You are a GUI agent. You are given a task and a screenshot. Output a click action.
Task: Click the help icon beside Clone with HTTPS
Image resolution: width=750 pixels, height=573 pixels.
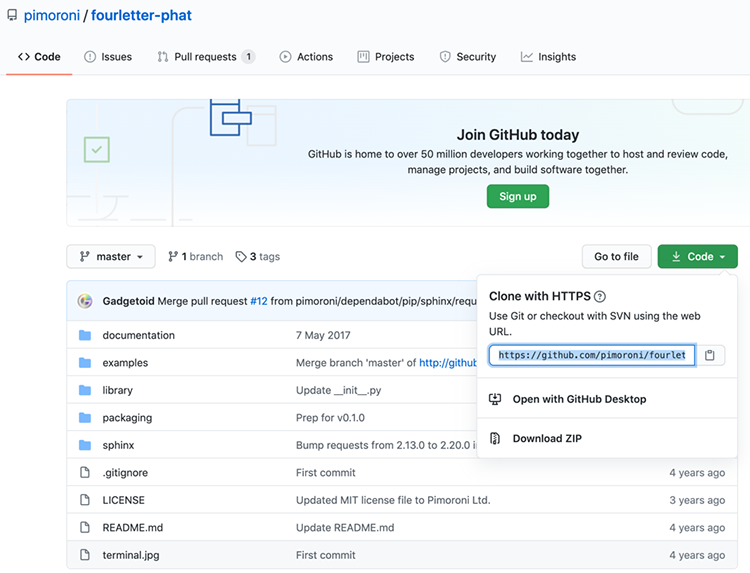pyautogui.click(x=599, y=297)
